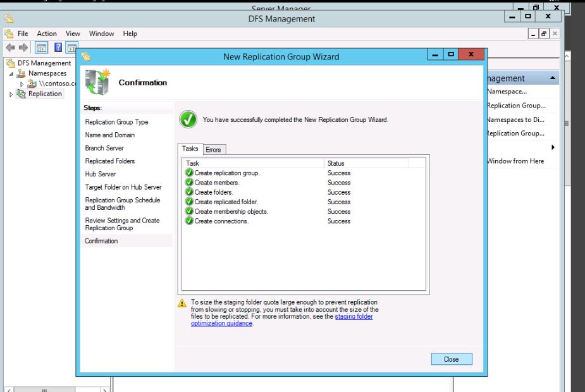Viewport: 585px width, 392px height.
Task: Select the Create replication group task row
Action: [226, 173]
